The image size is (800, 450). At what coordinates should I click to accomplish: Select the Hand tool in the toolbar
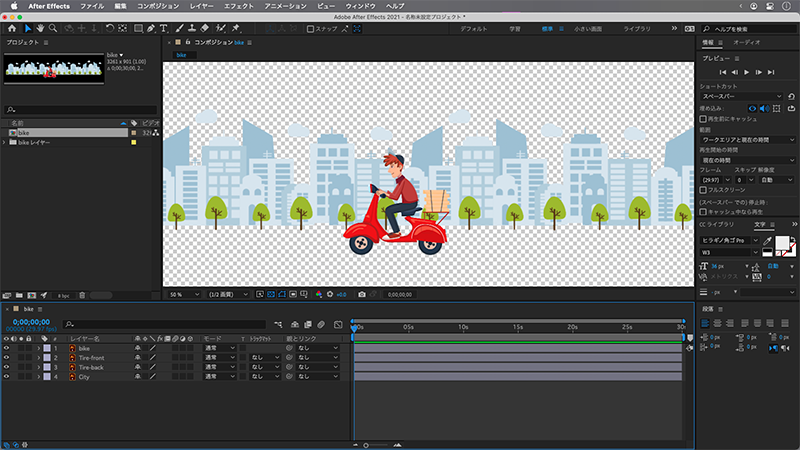pos(41,29)
